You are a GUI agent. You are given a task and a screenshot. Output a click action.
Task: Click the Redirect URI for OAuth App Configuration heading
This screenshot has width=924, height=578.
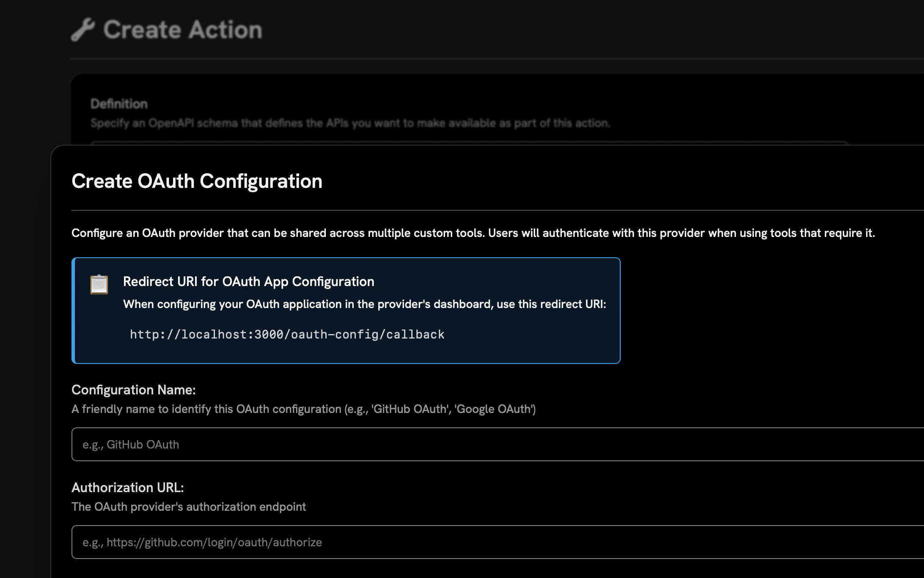point(248,281)
